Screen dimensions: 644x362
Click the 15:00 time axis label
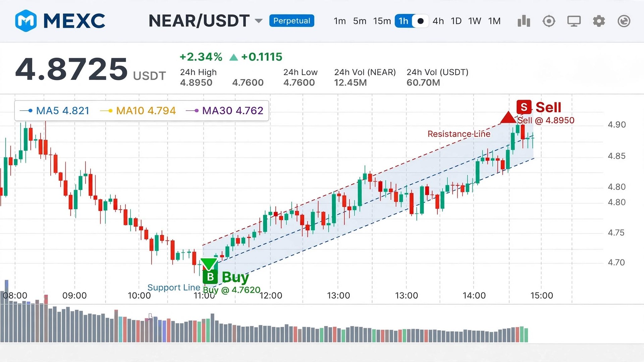point(542,295)
